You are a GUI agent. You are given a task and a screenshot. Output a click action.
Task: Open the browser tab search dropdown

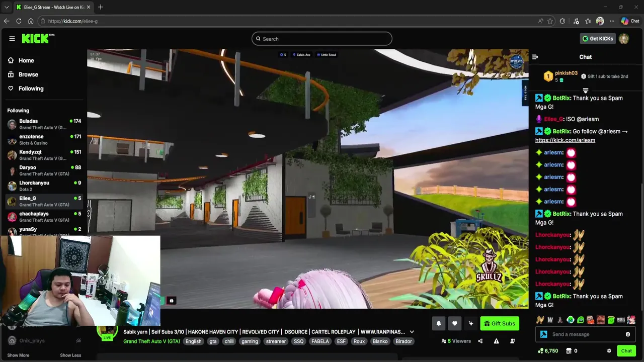[x=7, y=7]
